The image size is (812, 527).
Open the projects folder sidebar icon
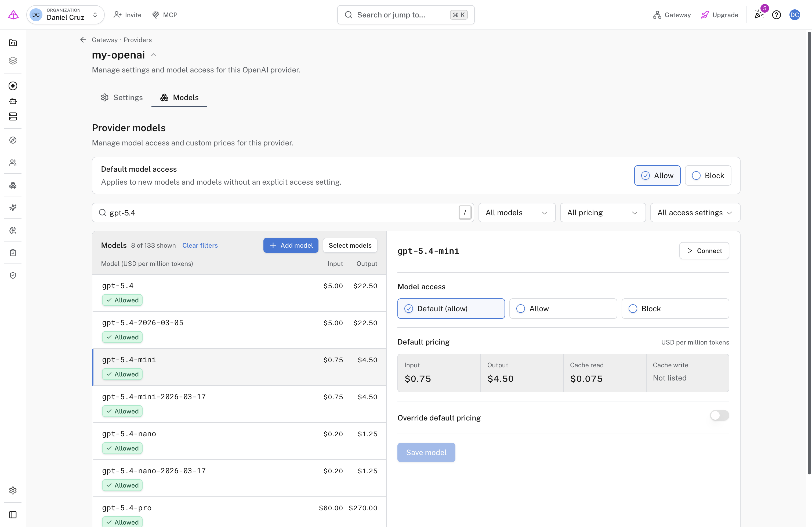pyautogui.click(x=13, y=43)
